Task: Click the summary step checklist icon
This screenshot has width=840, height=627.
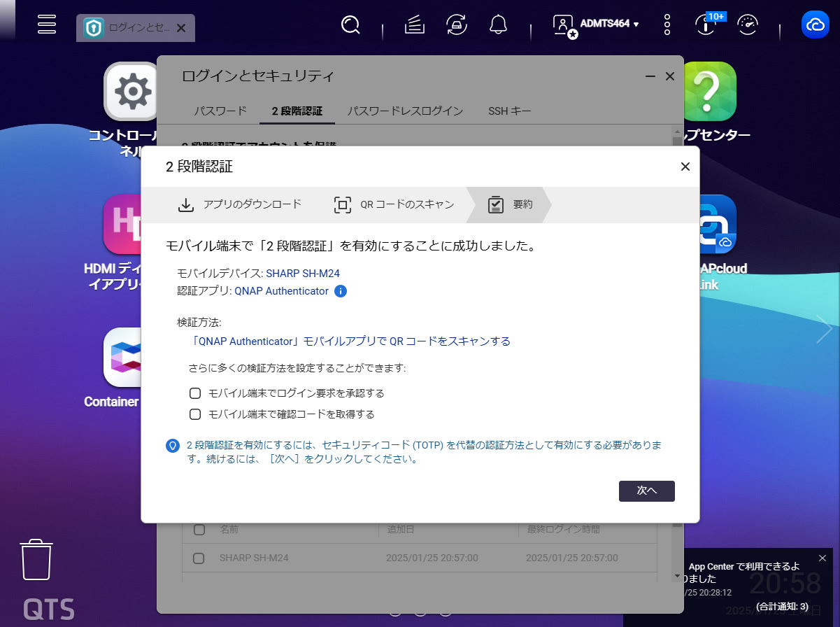Action: click(x=496, y=204)
